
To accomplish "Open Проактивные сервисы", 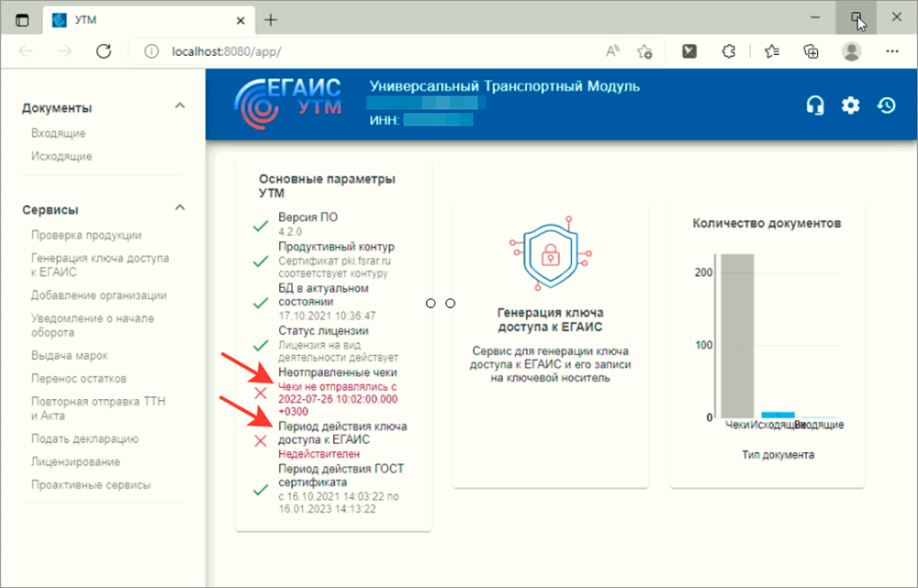I will 91,485.
